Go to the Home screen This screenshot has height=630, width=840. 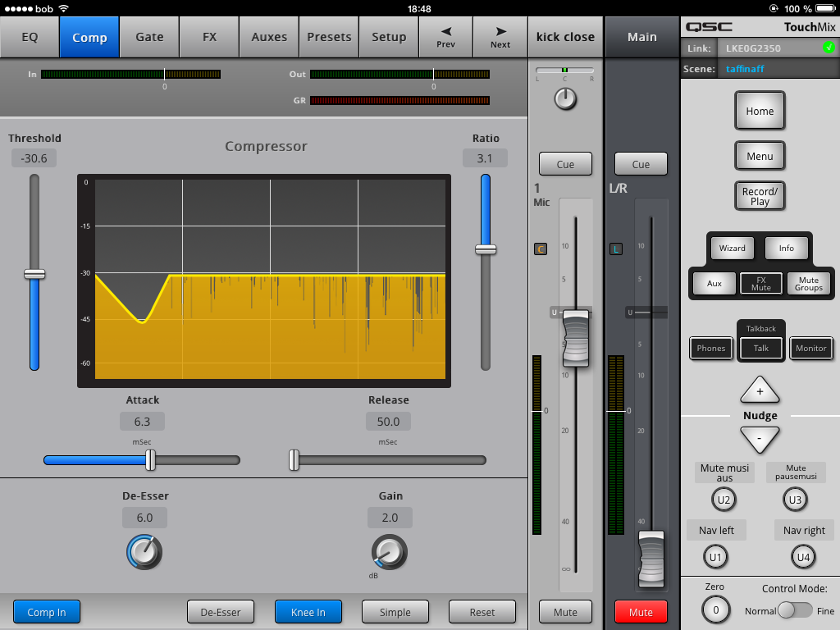coord(760,111)
